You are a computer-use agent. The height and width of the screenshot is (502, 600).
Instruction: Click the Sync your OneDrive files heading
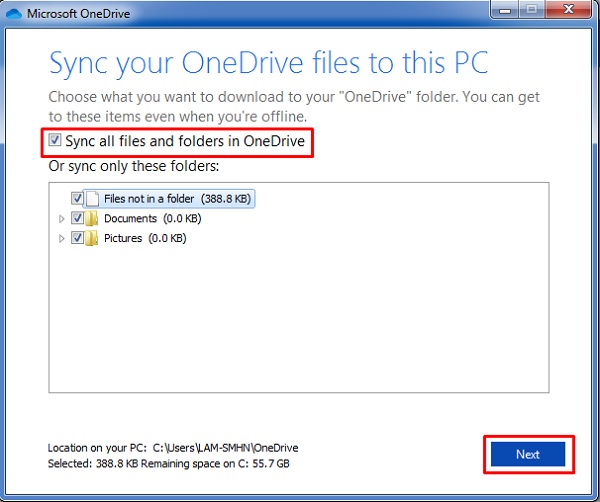[x=269, y=63]
